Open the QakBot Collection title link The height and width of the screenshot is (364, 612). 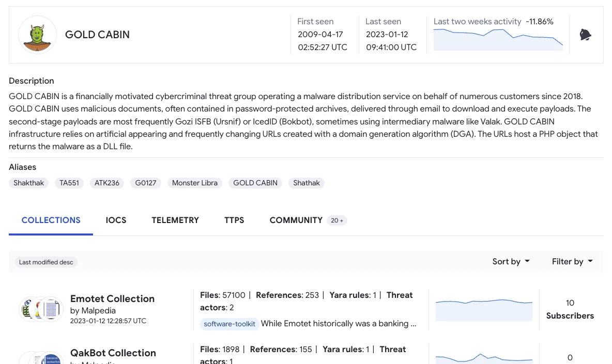pos(113,353)
